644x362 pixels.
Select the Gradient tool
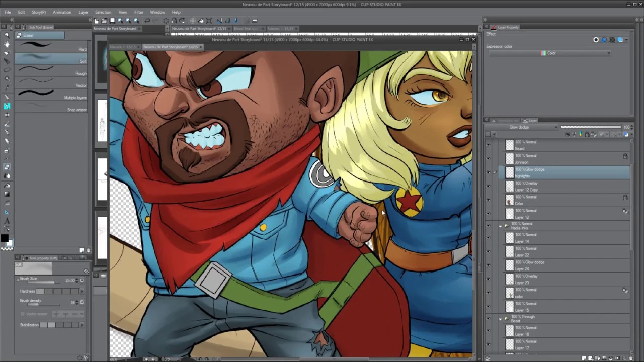(x=7, y=194)
